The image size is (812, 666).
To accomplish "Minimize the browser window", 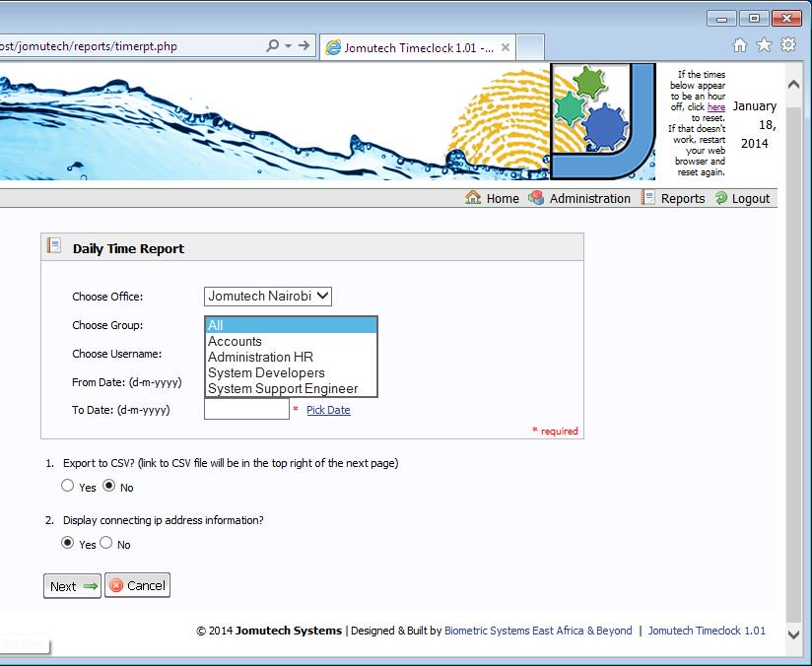I will [x=721, y=19].
